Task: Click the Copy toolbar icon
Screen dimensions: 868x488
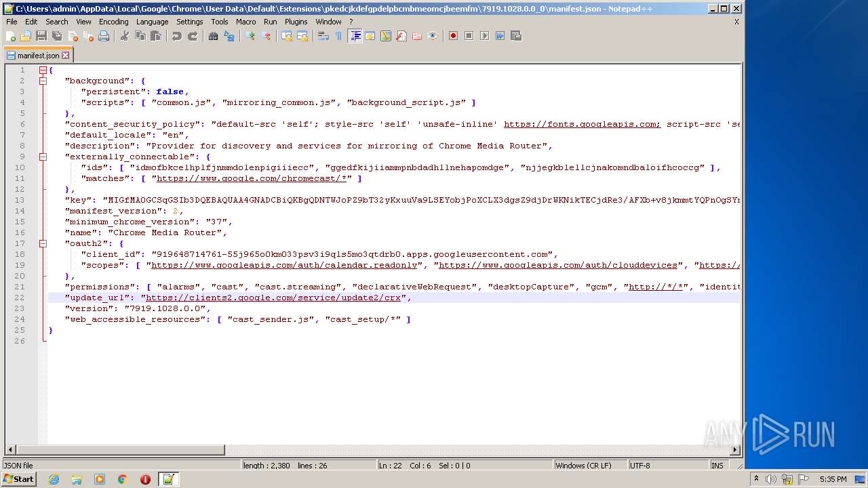Action: pos(140,36)
